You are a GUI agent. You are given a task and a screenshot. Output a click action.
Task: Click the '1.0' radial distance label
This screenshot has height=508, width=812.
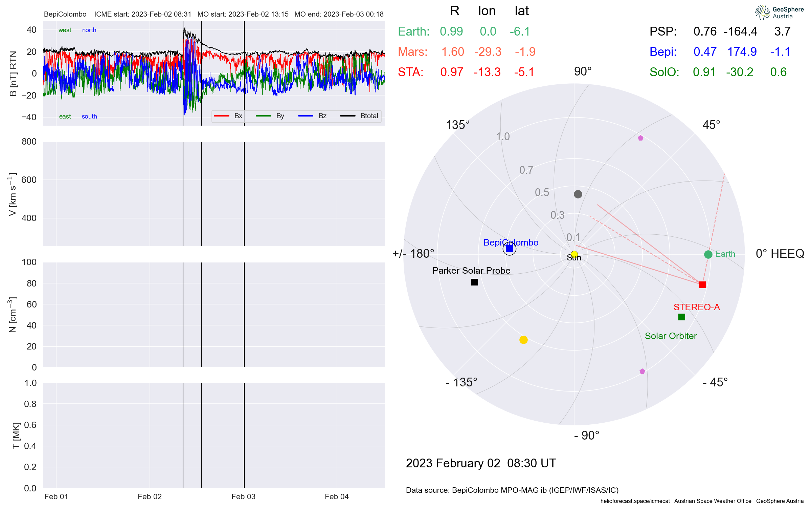(x=503, y=136)
